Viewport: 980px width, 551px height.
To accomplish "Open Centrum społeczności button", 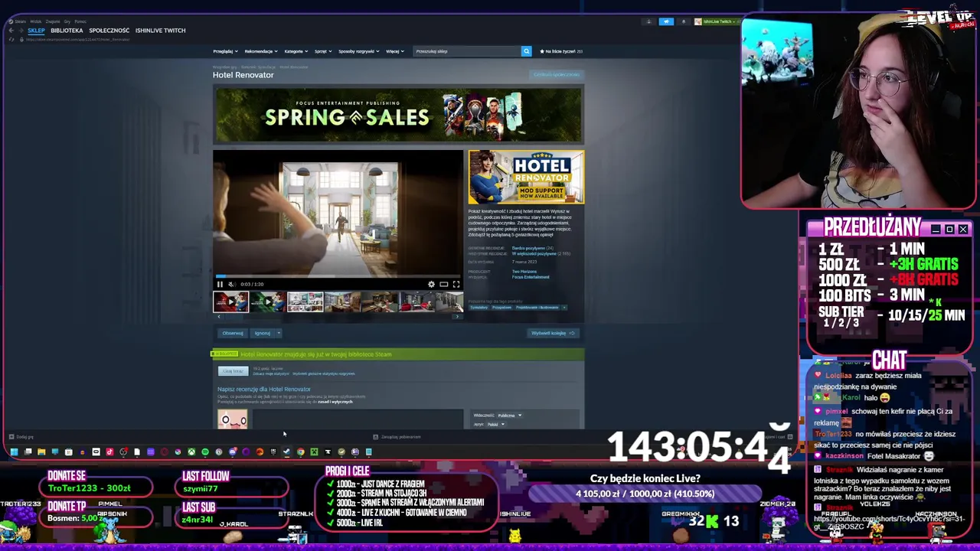I will pyautogui.click(x=557, y=74).
